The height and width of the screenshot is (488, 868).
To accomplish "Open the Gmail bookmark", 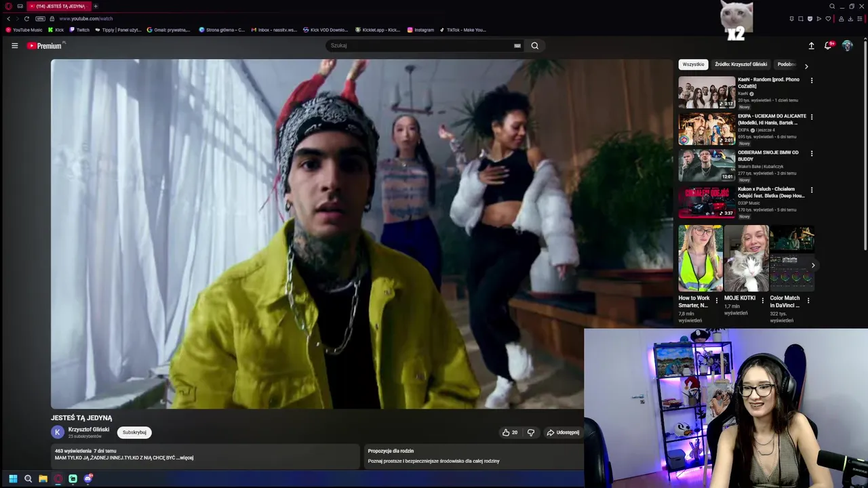I will click(x=169, y=30).
